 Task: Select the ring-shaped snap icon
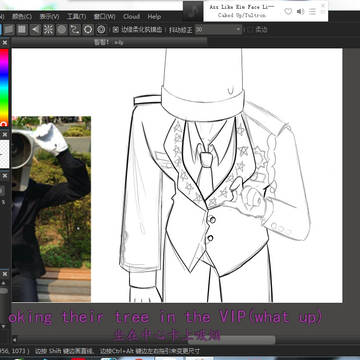click(88, 30)
